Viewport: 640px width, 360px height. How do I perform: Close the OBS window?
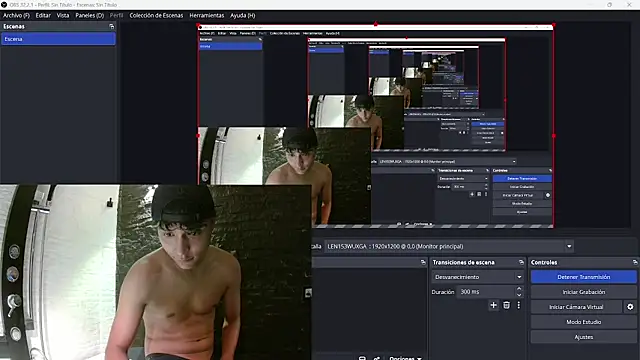tap(629, 4)
